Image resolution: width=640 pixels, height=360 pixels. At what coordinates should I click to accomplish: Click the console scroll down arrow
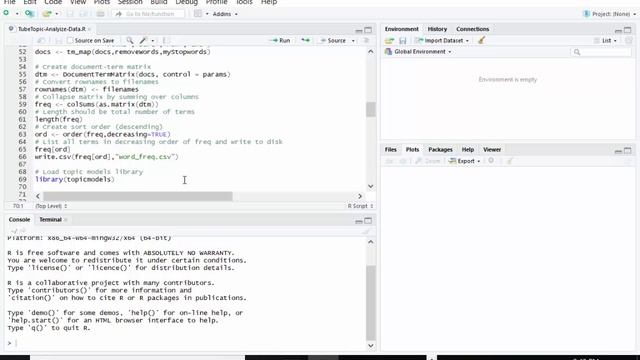click(371, 345)
